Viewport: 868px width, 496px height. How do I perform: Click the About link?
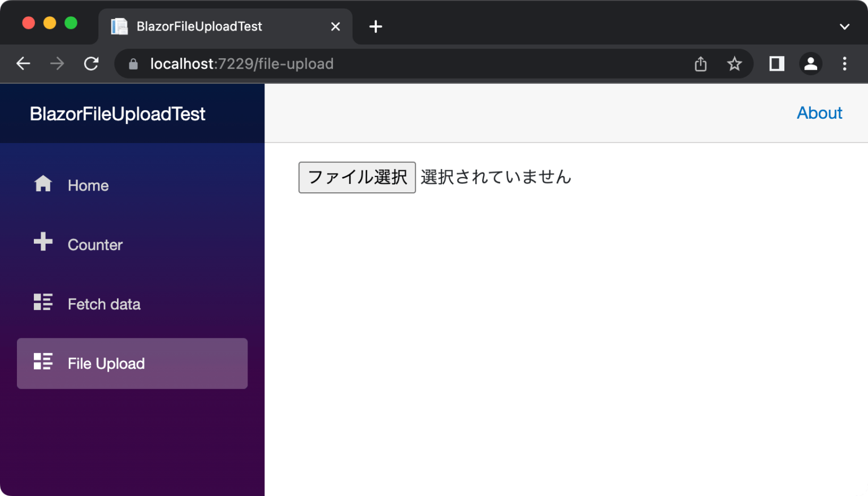pos(819,113)
